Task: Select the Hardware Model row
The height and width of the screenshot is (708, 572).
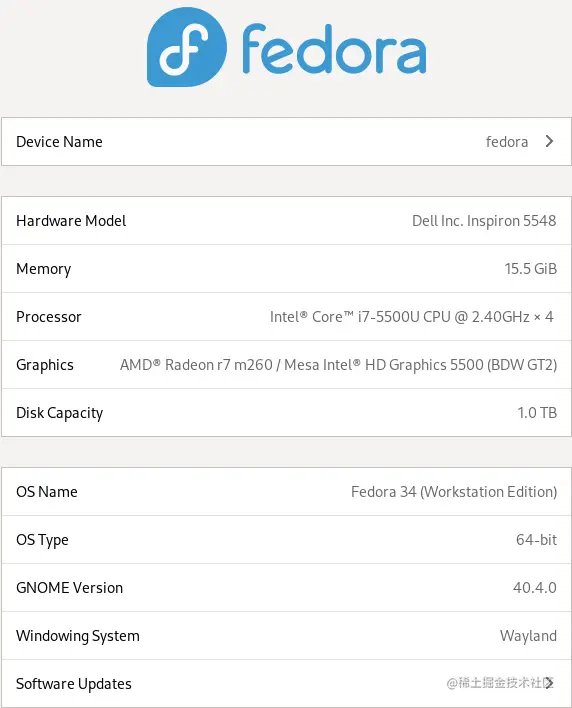Action: click(x=286, y=220)
